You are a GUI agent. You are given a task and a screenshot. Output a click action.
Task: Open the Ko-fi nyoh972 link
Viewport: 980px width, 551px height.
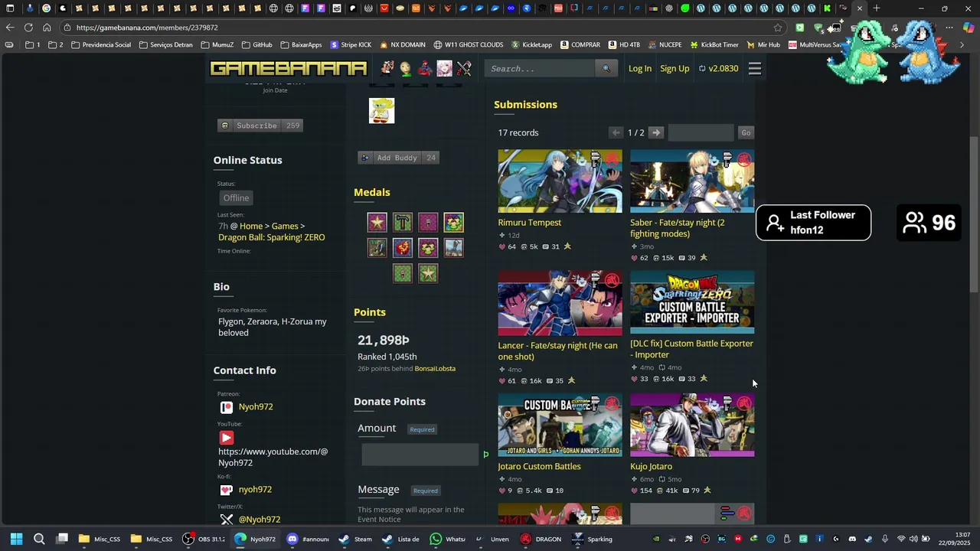click(255, 490)
